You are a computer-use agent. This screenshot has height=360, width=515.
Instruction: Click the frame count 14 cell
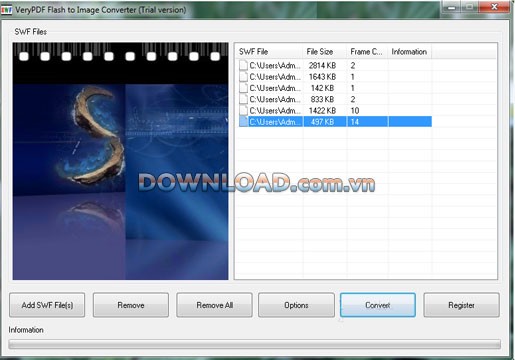[x=355, y=122]
